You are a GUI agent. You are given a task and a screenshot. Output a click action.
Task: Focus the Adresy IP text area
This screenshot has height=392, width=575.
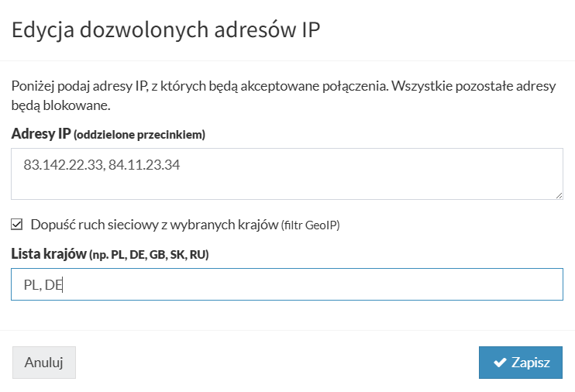(x=287, y=183)
